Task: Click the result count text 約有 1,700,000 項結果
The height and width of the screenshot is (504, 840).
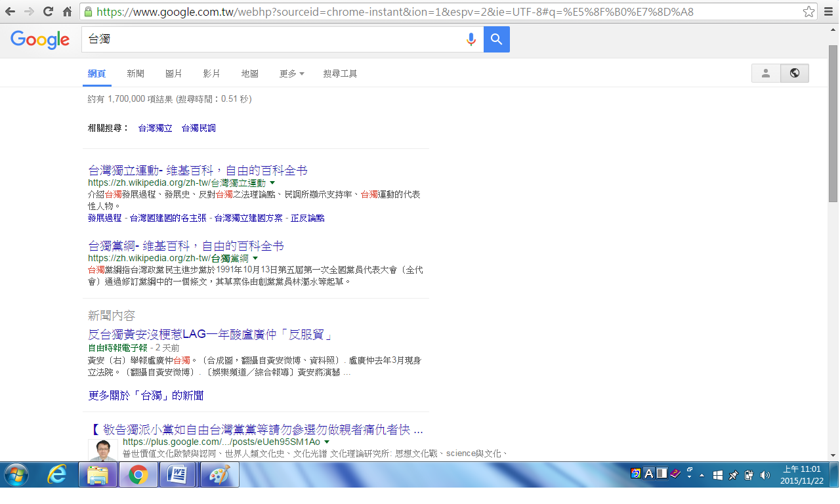Action: point(131,99)
